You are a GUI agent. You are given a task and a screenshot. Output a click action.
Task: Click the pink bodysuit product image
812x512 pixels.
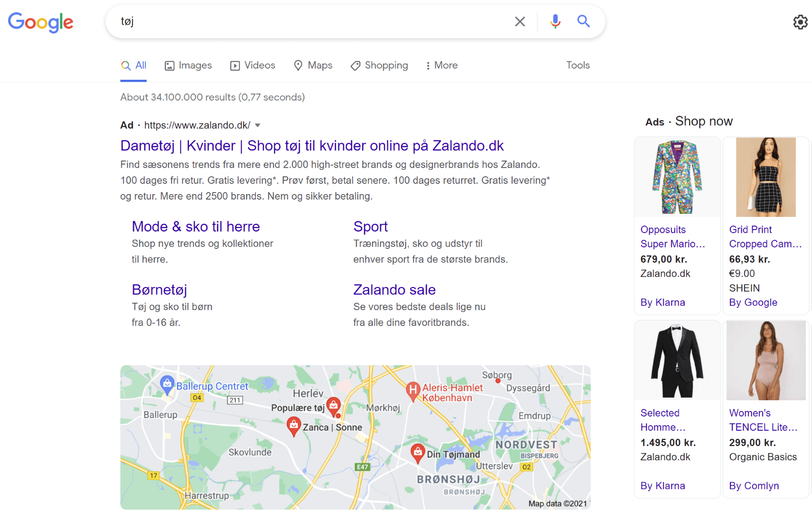tap(766, 361)
